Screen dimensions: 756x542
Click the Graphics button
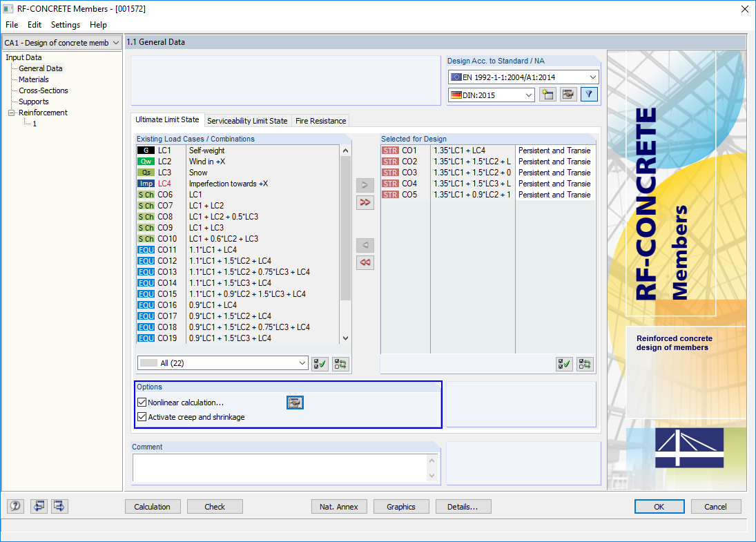point(401,507)
